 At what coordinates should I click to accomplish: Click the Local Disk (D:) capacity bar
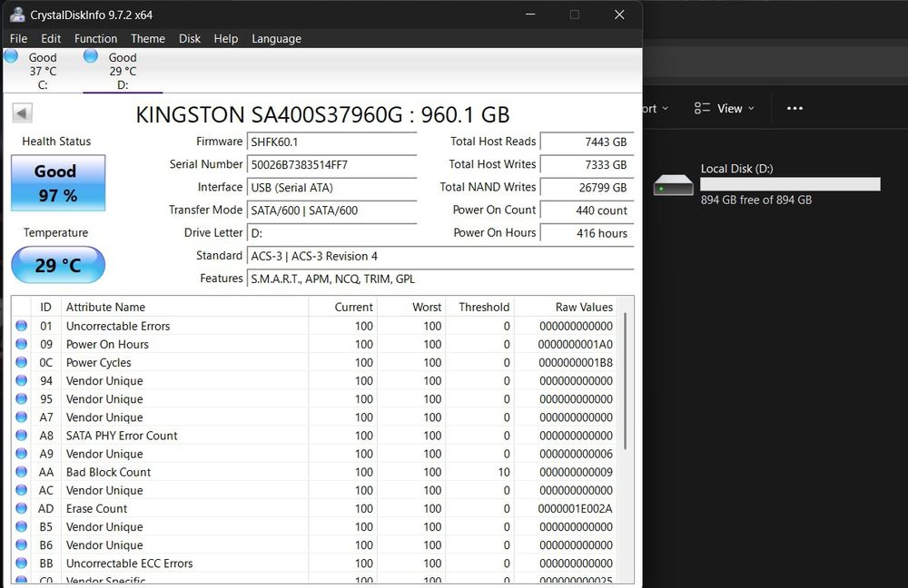coord(790,184)
